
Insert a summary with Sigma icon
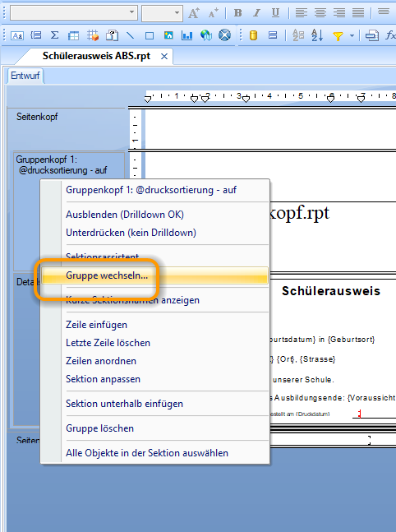54,35
